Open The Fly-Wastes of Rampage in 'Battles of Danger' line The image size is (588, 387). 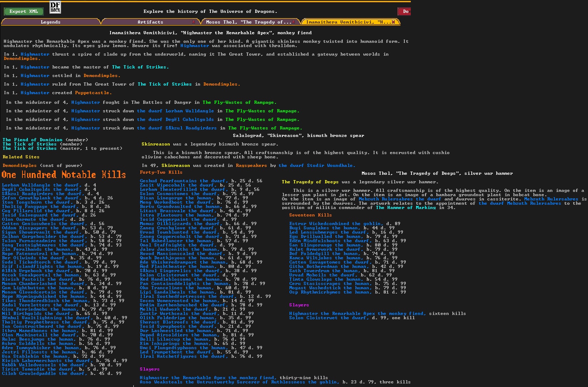coord(239,102)
